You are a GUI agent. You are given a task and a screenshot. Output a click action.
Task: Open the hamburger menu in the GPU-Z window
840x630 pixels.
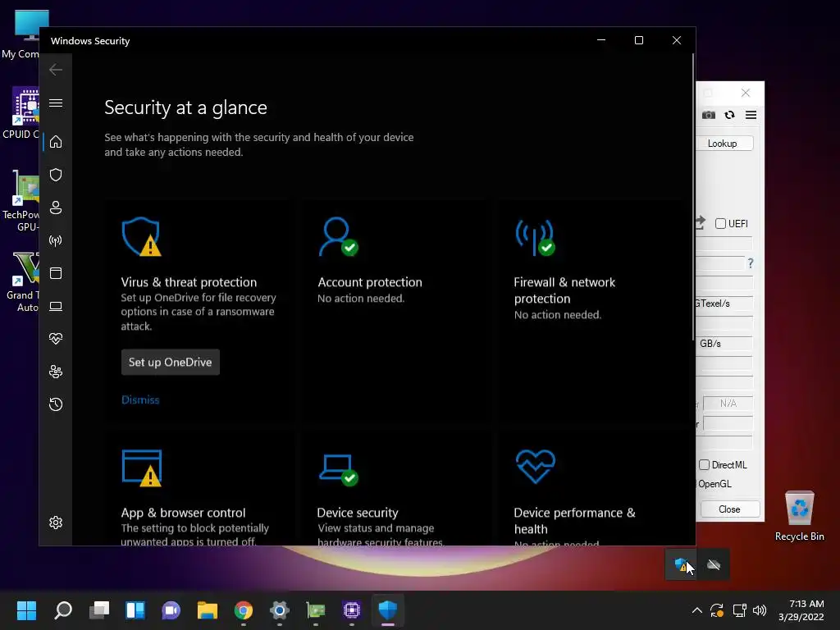coord(751,115)
